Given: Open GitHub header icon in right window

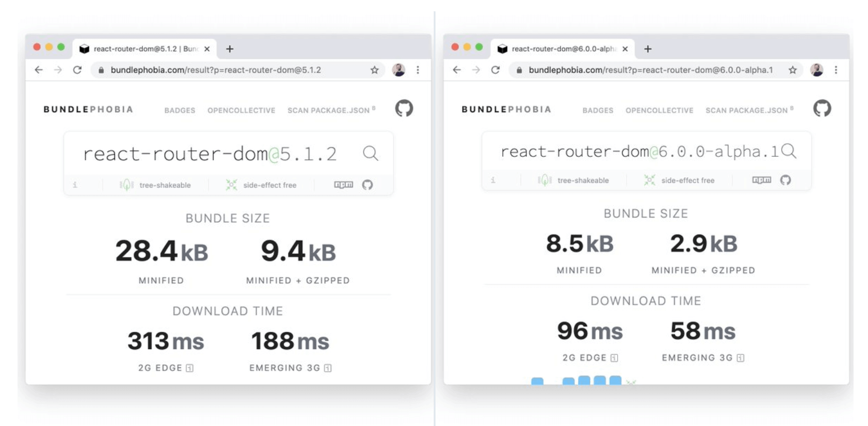Looking at the screenshot, I should click(x=822, y=108).
